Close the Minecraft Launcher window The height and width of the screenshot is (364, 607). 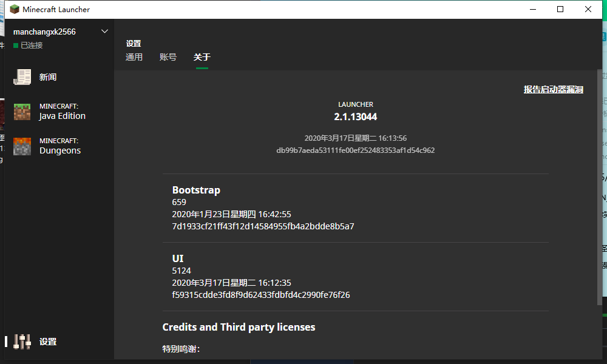coord(588,9)
